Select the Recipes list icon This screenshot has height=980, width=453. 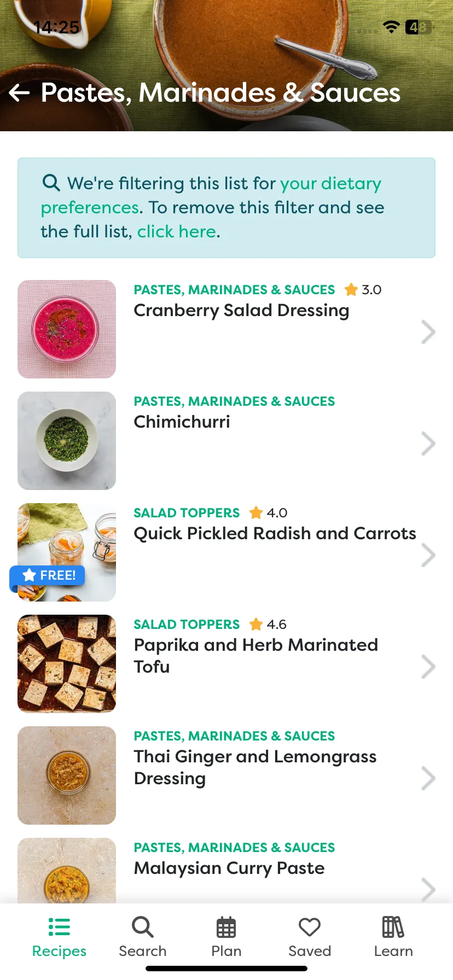click(x=59, y=927)
